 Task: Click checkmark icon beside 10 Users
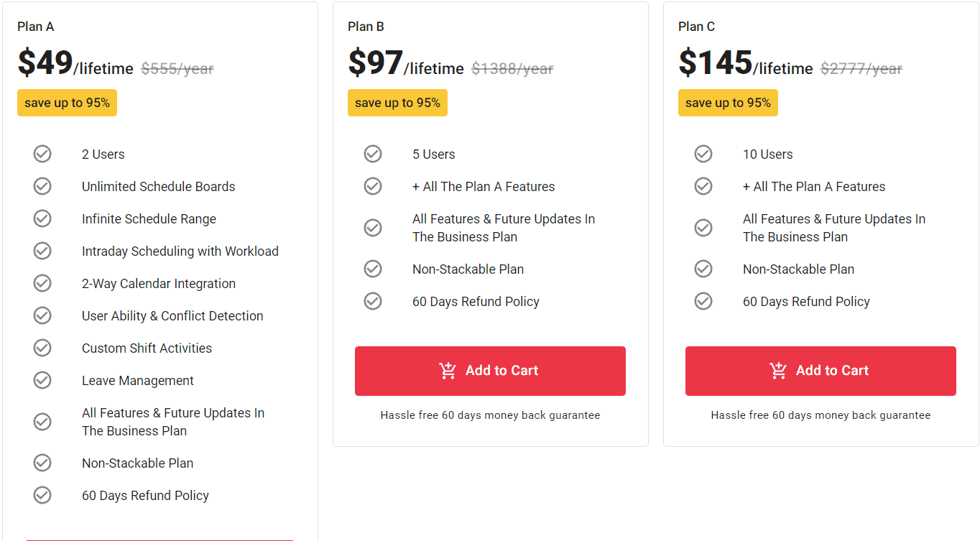(x=703, y=154)
